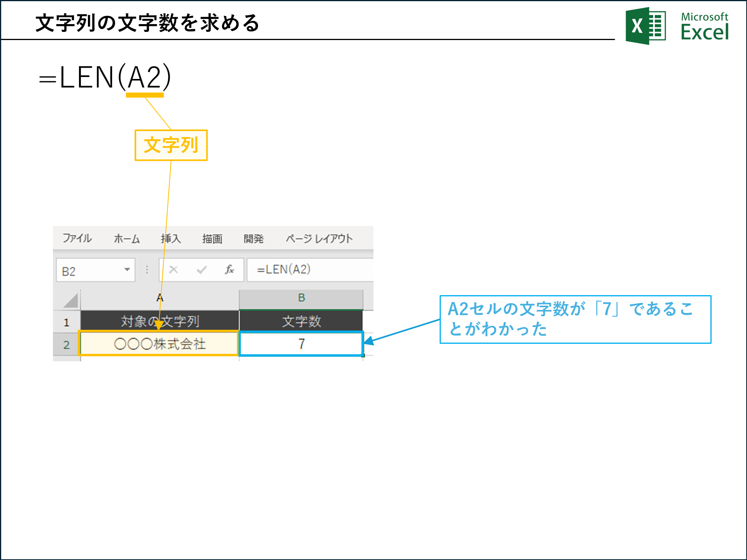Select the cancel (X) icon in formula bar
747x560 pixels.
click(x=174, y=269)
